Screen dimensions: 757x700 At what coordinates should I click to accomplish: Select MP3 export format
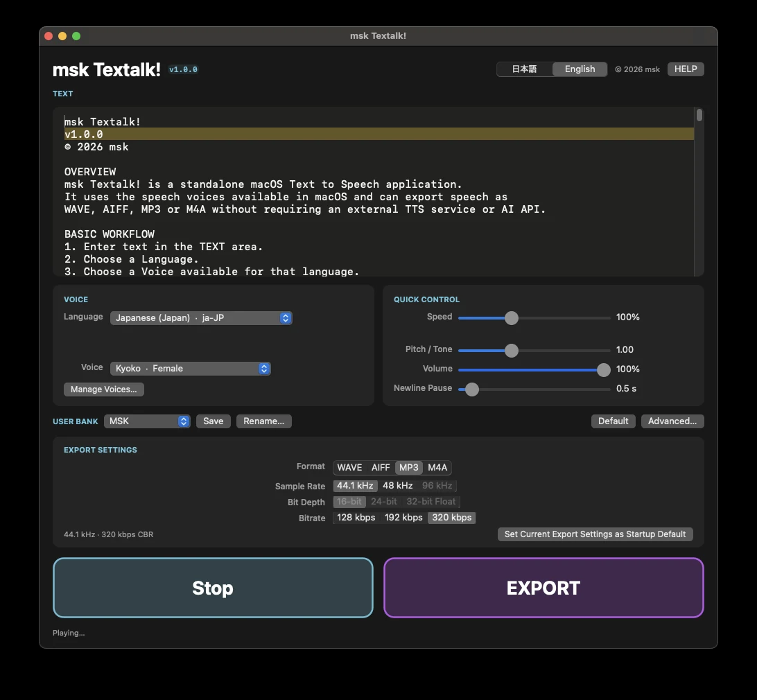[408, 467]
